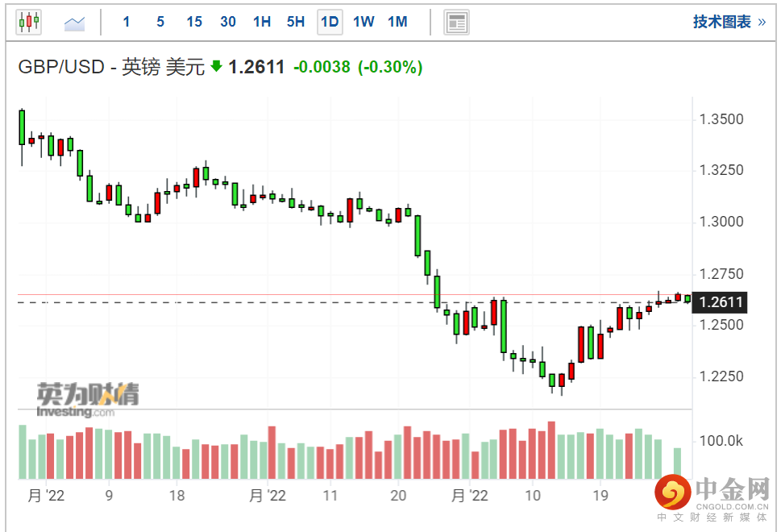Select the 1 minute timeframe
This screenshot has height=532, width=781.
point(127,23)
